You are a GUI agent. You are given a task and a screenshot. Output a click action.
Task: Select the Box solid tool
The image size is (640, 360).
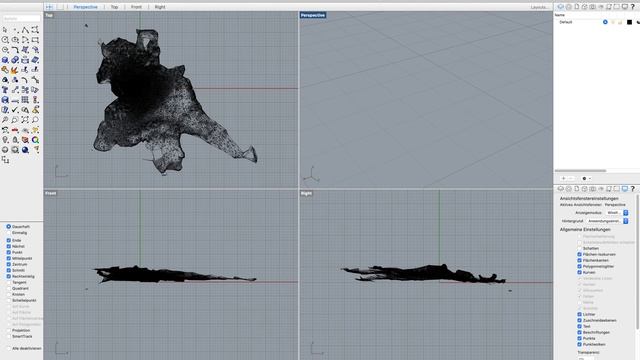click(x=5, y=60)
